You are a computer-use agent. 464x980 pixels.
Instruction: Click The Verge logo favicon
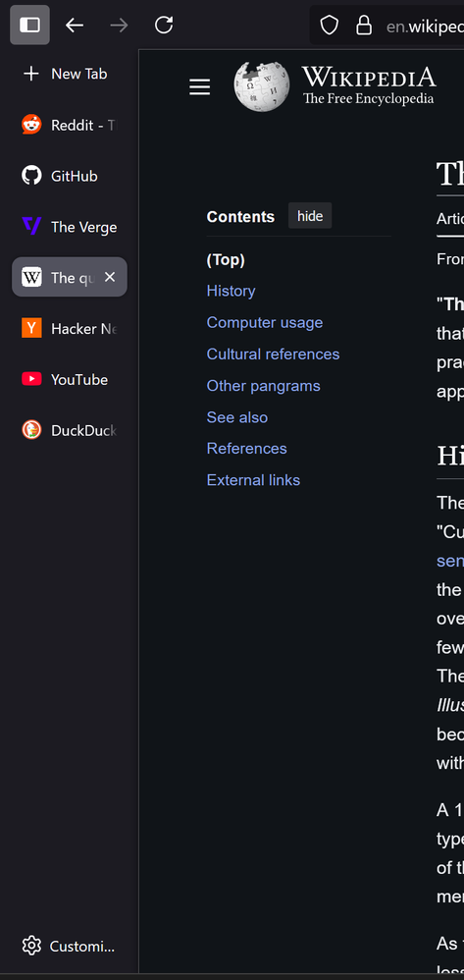point(31,226)
